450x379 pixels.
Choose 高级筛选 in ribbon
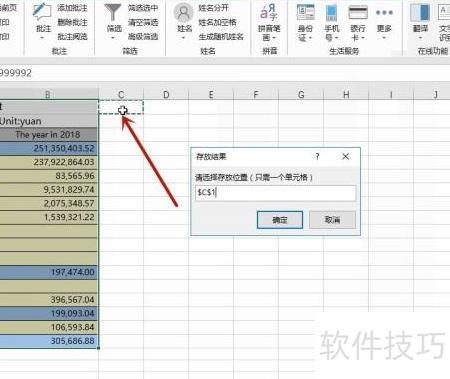point(143,36)
